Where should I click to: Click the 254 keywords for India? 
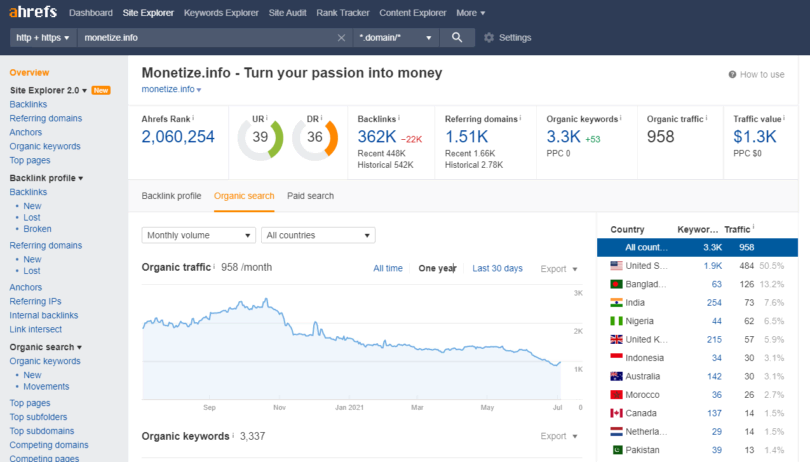[714, 303]
